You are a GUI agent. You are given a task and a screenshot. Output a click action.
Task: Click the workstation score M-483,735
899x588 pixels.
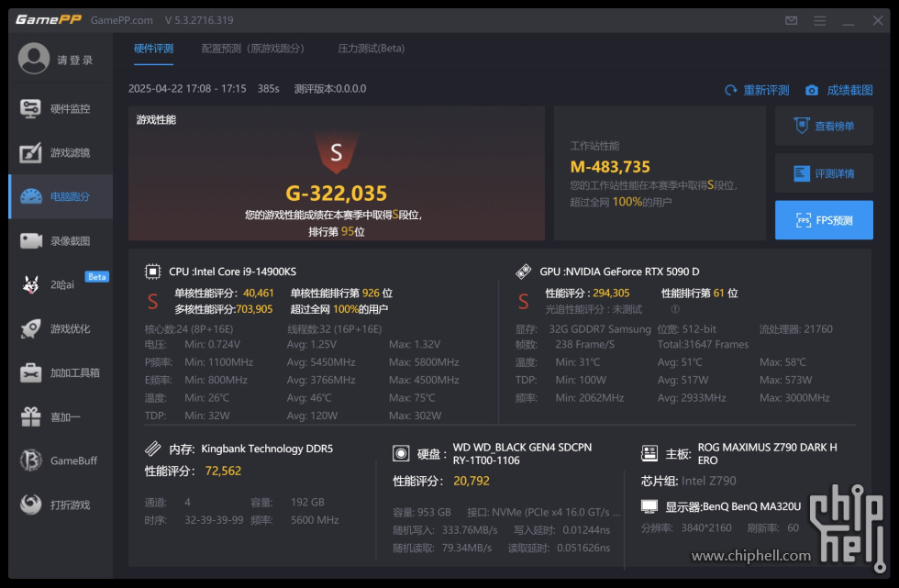[610, 167]
